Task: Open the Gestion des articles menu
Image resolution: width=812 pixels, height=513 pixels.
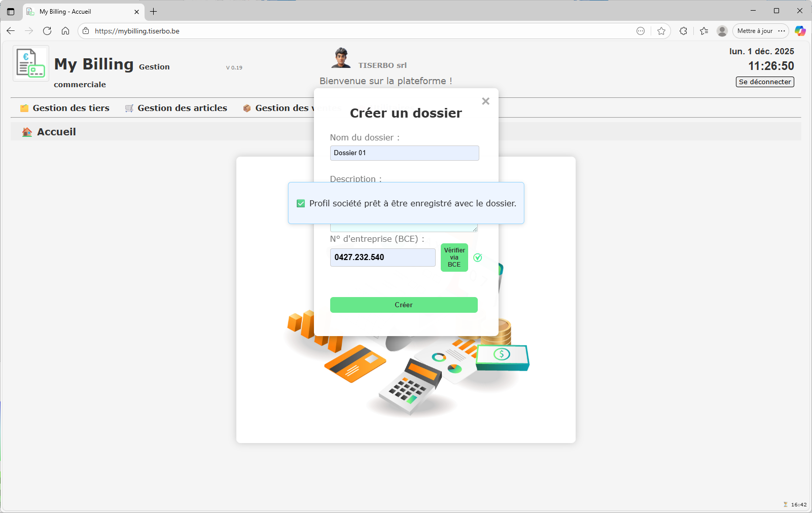Action: [176, 108]
